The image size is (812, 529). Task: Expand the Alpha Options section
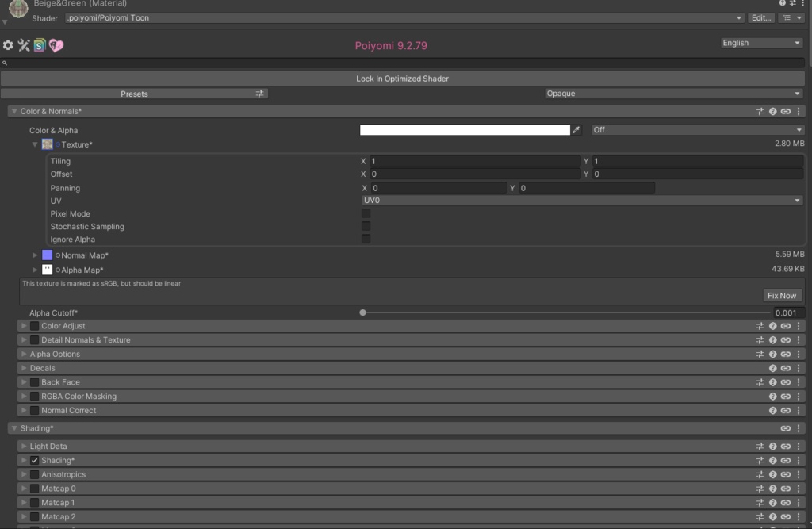24,354
